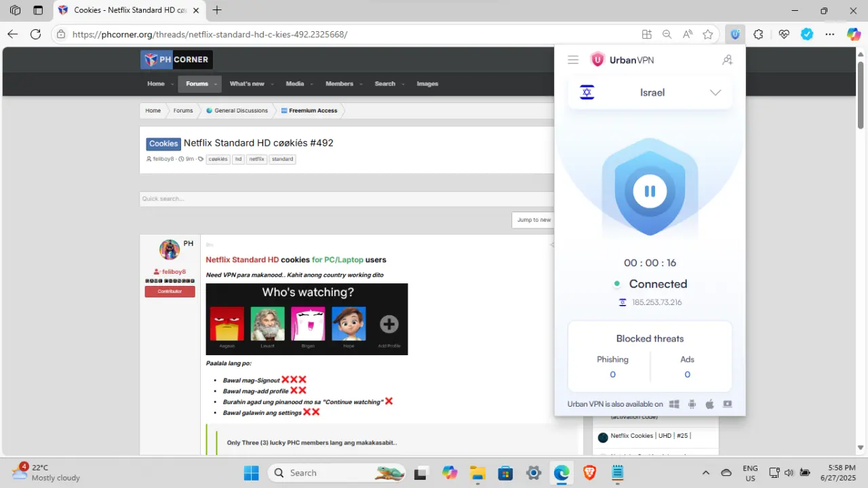Open the Windows Start menu
This screenshot has width=868, height=488.
(251, 472)
